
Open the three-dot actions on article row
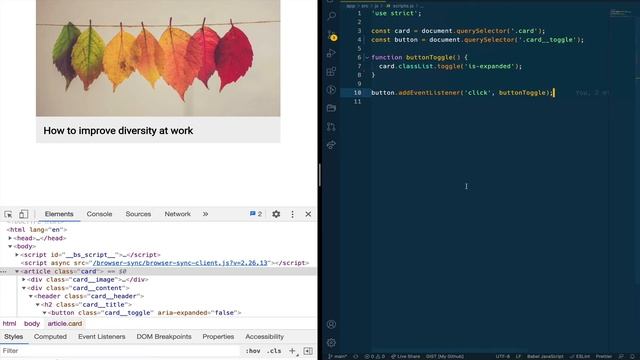point(4,271)
